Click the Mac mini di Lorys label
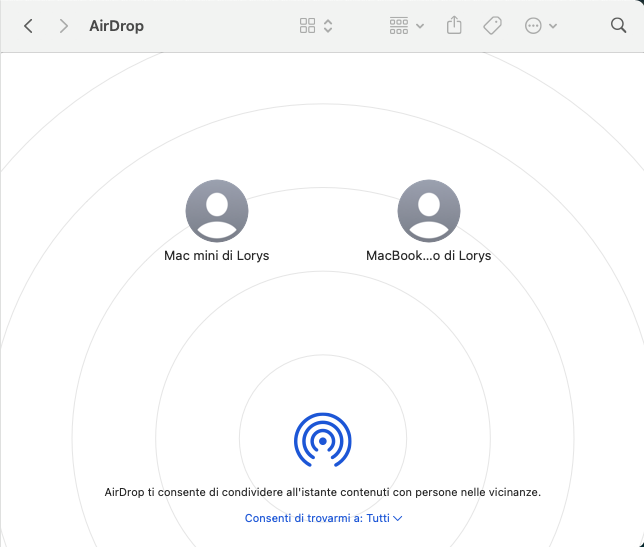The height and width of the screenshot is (547, 644). (216, 255)
